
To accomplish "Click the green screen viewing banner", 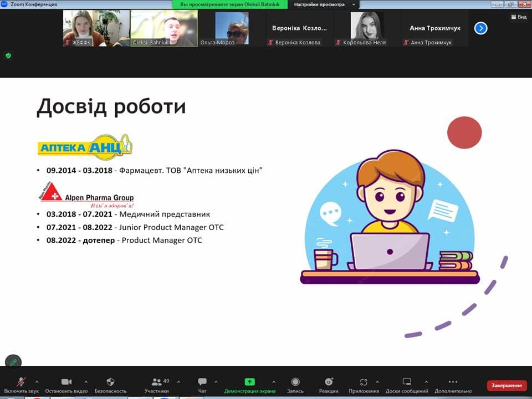I will pyautogui.click(x=229, y=4).
